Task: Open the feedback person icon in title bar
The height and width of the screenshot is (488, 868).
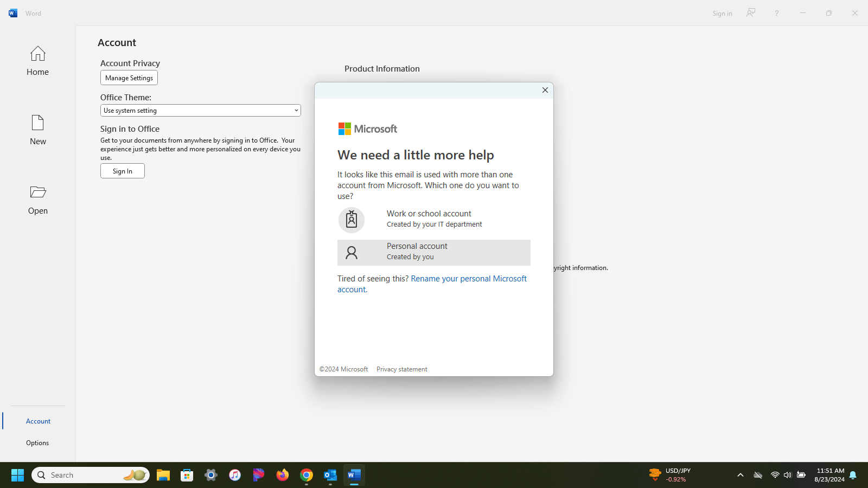Action: coord(751,13)
